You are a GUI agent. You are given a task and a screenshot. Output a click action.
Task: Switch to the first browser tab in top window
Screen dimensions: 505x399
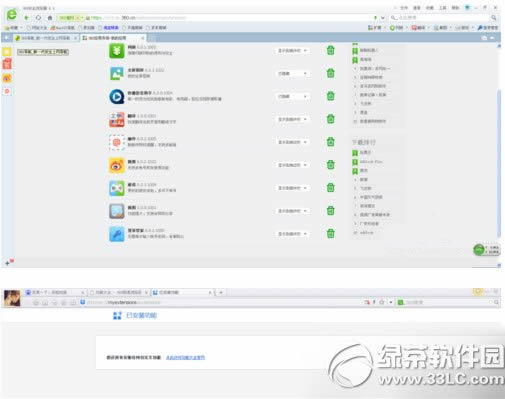46,38
